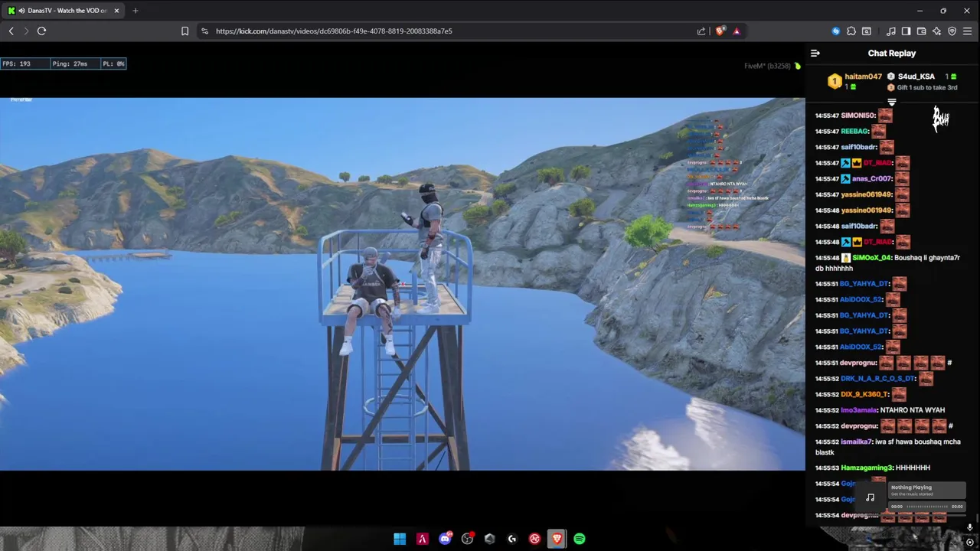Image resolution: width=980 pixels, height=551 pixels.
Task: Go back using browser back arrow
Action: (x=11, y=31)
